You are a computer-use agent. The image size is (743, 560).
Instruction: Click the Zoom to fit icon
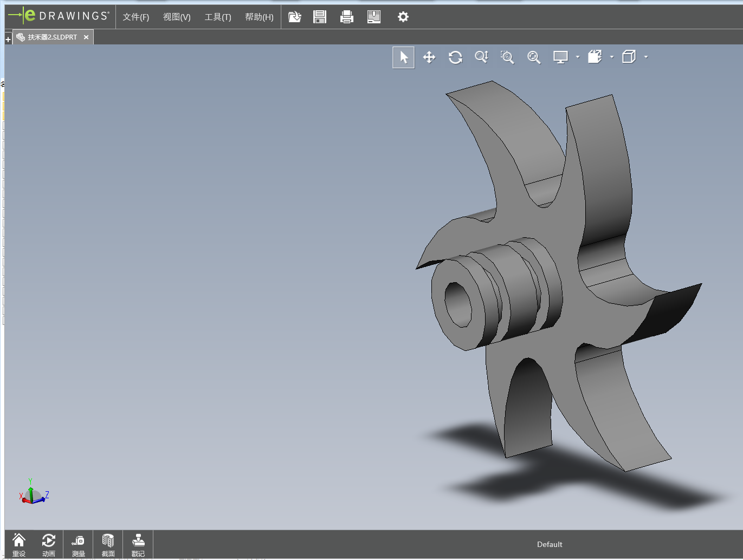coord(534,57)
